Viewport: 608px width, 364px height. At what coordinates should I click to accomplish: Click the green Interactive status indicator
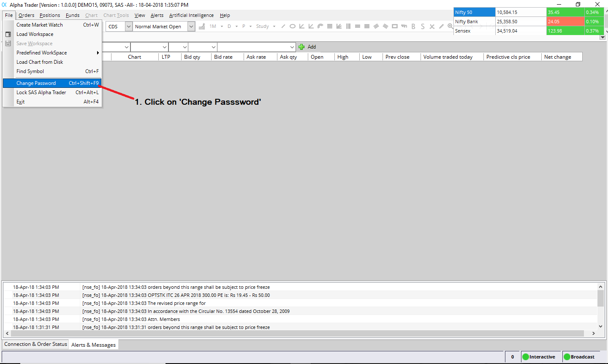[526, 357]
